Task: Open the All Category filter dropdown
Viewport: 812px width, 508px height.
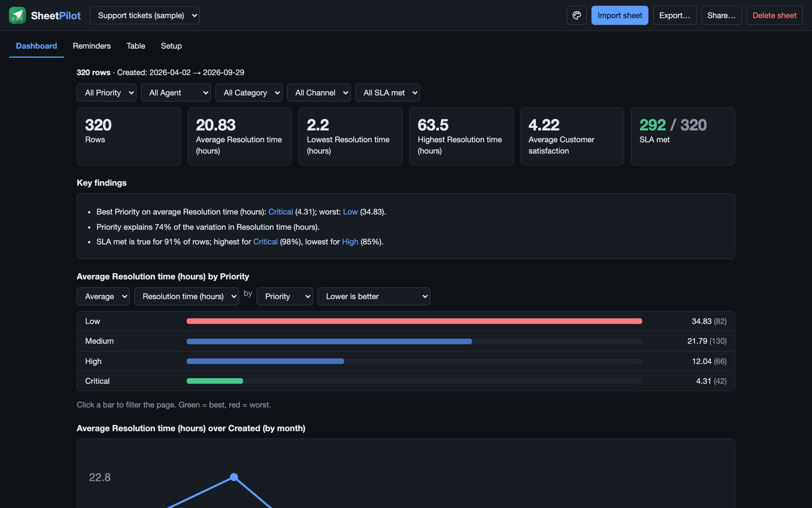Action: coord(249,93)
